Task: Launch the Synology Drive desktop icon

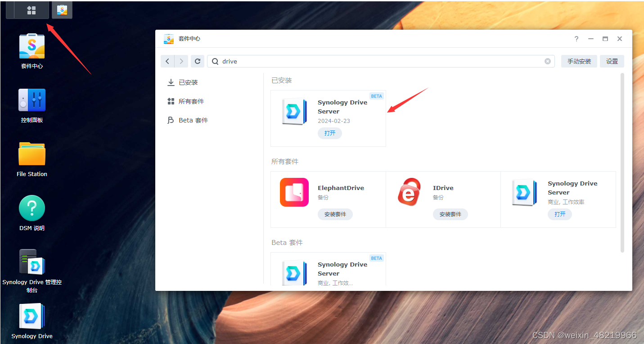Action: pyautogui.click(x=32, y=316)
